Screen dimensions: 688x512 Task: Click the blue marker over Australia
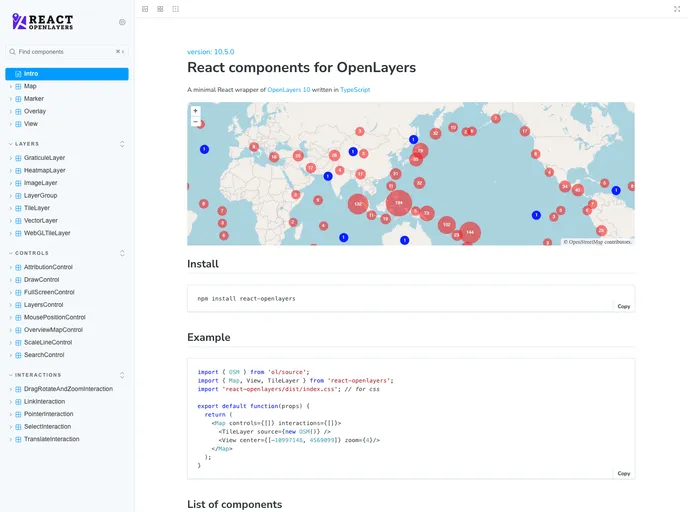tap(405, 240)
